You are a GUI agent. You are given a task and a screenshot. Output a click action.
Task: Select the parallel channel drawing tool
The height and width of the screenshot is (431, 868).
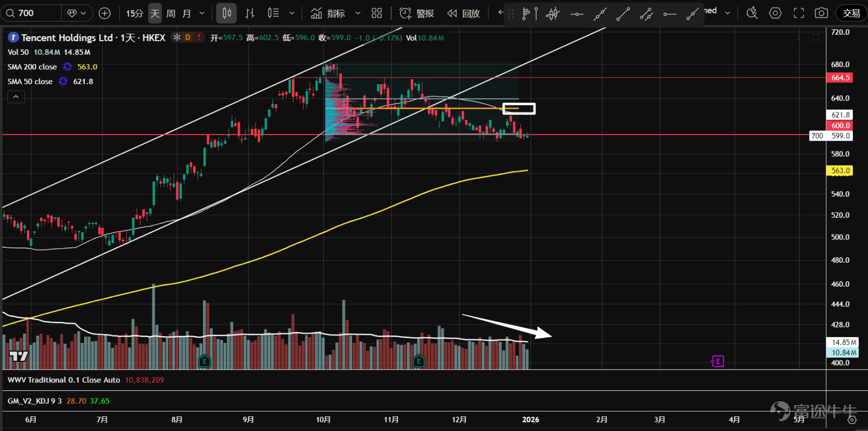(646, 14)
